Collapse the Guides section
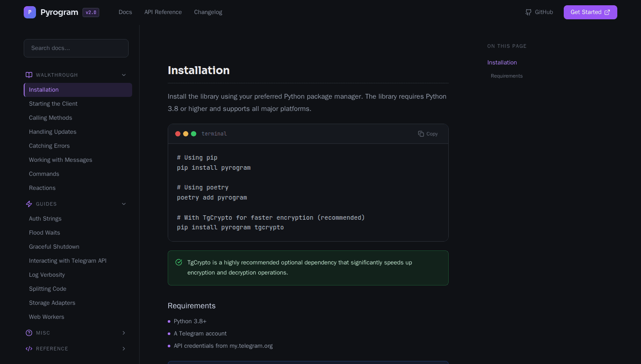This screenshot has height=364, width=641. tap(124, 203)
